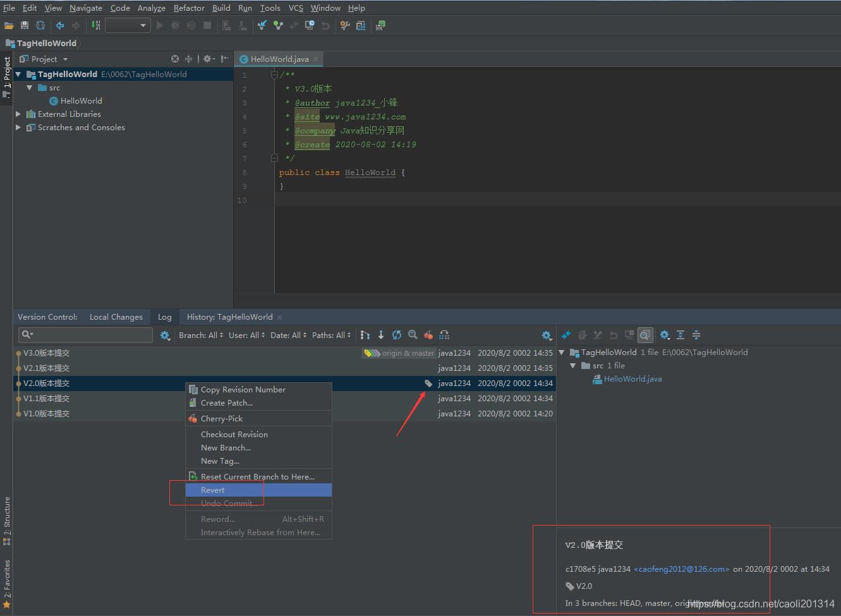Toggle the 1: Project side tool window
This screenshot has height=616, width=841.
pos(7,78)
